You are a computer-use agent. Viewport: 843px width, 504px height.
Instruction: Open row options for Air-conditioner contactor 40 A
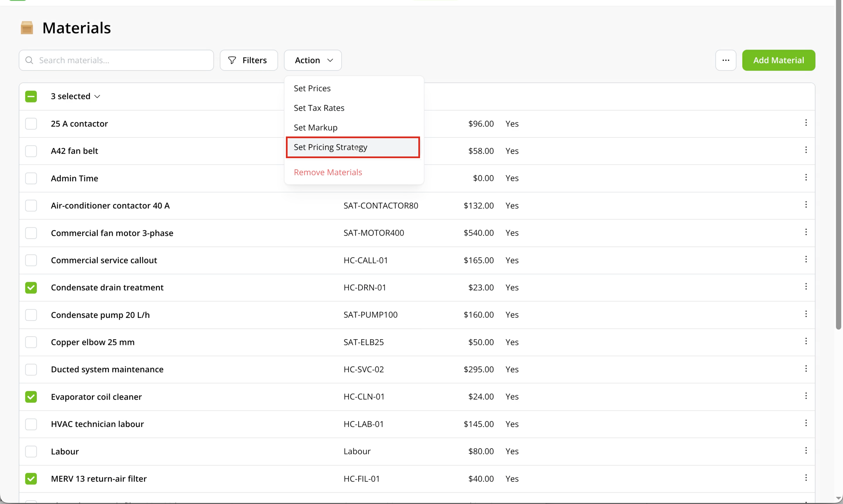coord(806,204)
